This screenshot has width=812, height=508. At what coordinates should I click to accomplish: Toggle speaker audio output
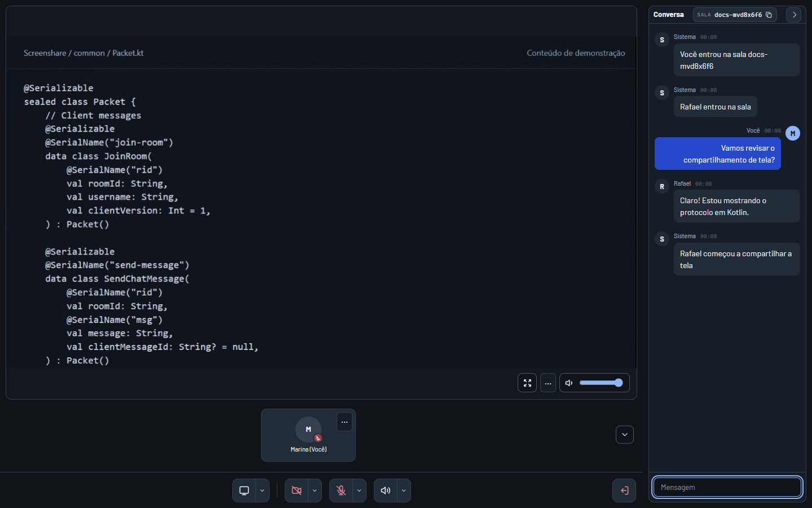tap(386, 491)
